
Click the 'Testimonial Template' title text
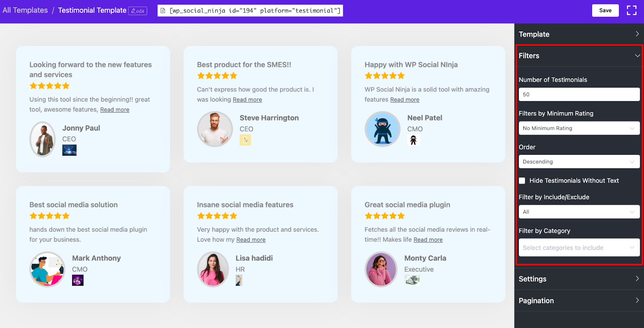pos(92,10)
